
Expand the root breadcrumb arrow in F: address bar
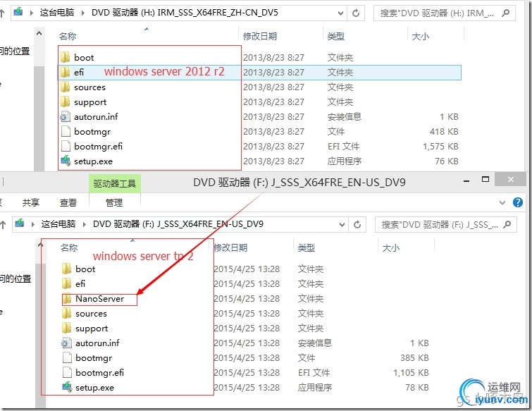click(33, 224)
